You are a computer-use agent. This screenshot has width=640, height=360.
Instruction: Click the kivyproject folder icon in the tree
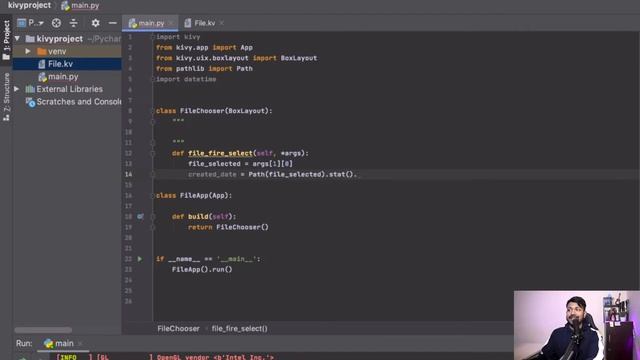pos(30,39)
